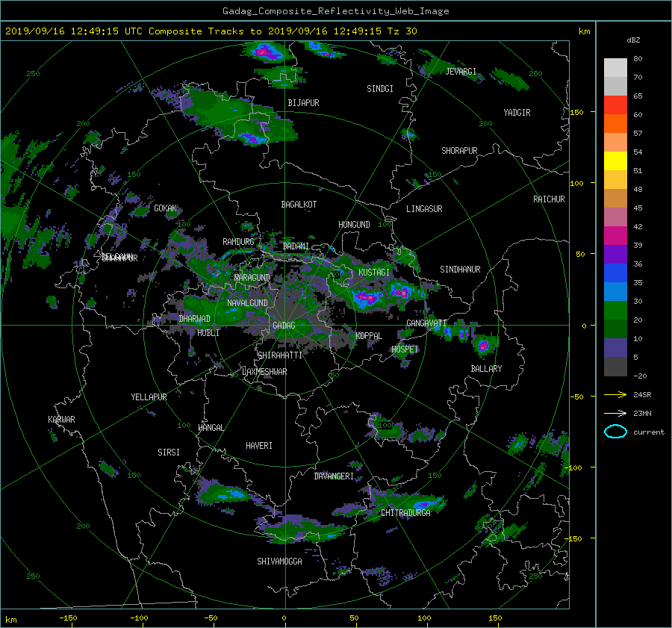
Task: Click the NARAGUND city label
Action: [x=252, y=278]
